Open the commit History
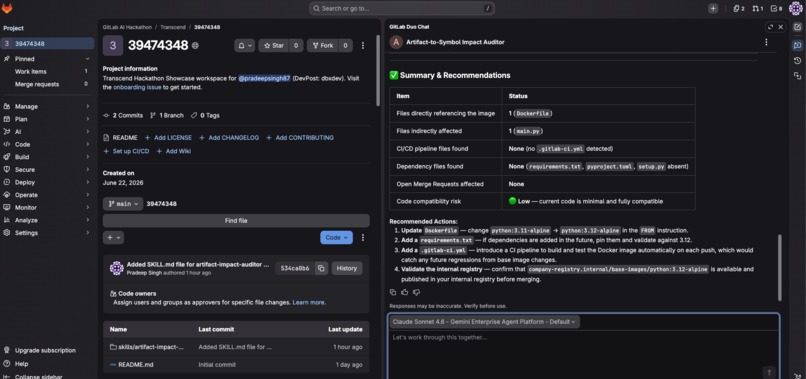This screenshot has height=379, width=806. [346, 268]
